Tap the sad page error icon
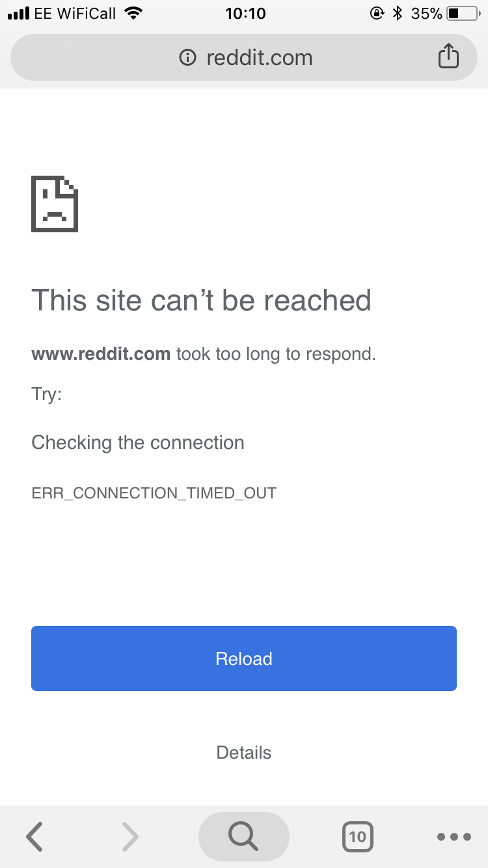488x868 pixels. (55, 204)
